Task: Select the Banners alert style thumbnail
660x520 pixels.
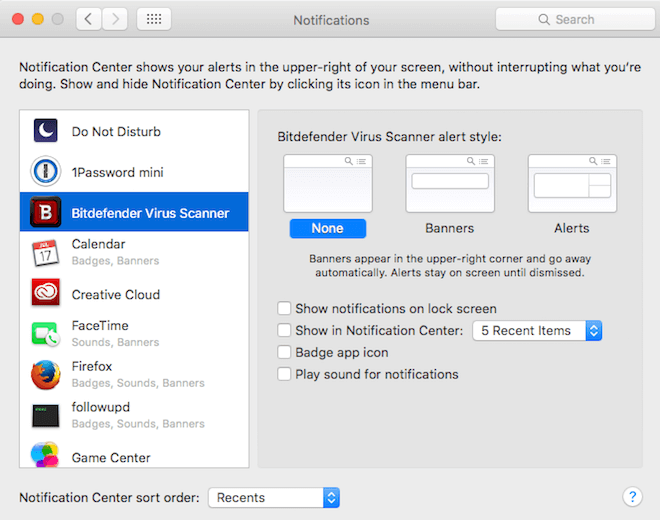Action: (450, 183)
